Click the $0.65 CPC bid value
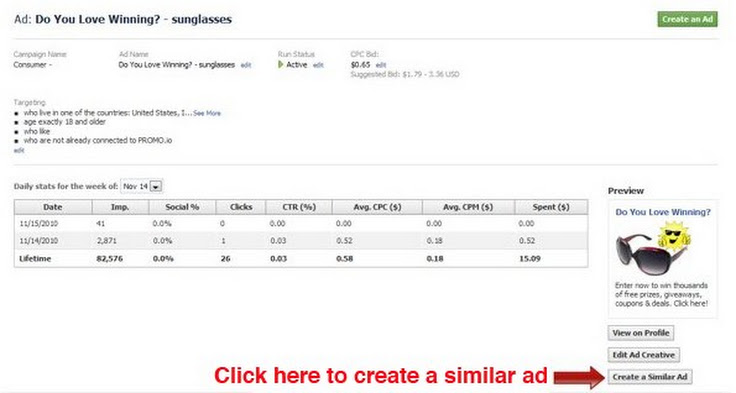 pos(360,65)
